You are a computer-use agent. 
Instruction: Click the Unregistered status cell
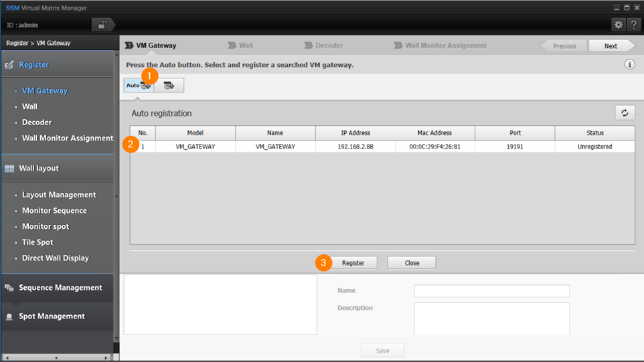[594, 147]
